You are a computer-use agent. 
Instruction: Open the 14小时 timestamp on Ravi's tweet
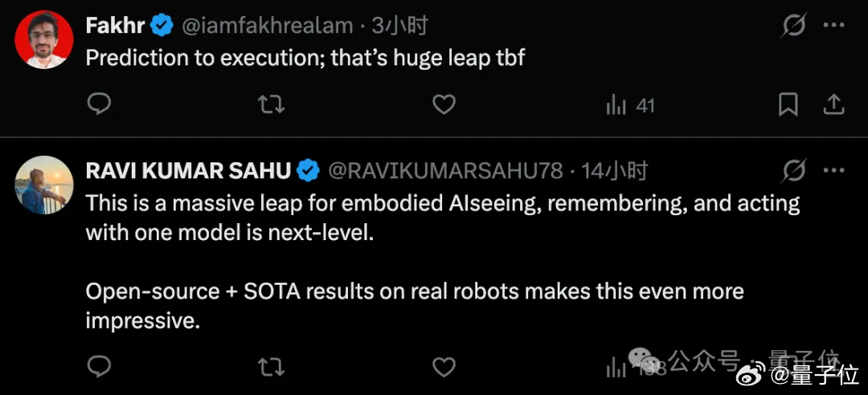coord(614,171)
